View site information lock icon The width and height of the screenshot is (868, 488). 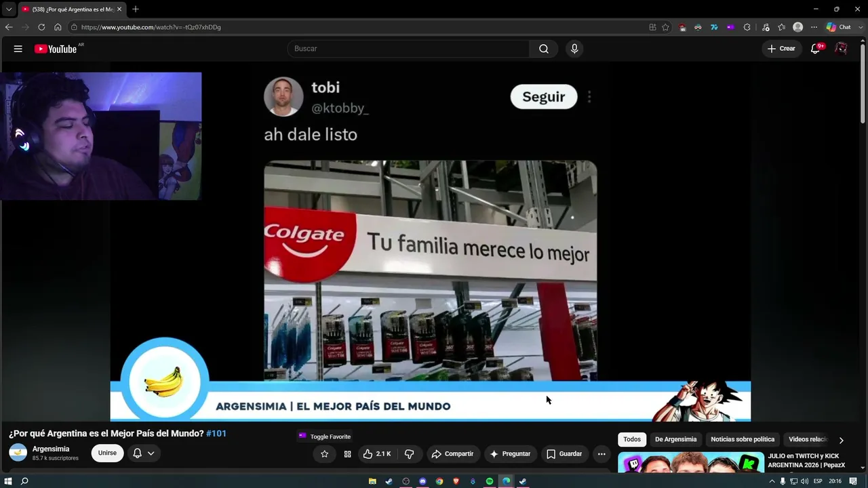tap(74, 27)
